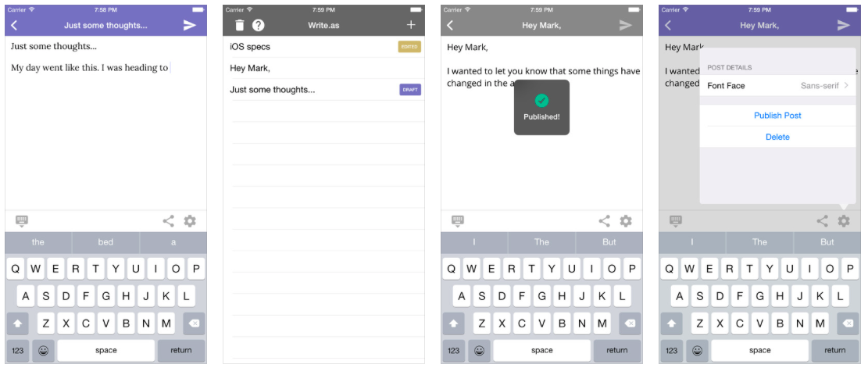This screenshot has width=868, height=368.
Task: Tap Write.as title in list header
Action: [323, 26]
